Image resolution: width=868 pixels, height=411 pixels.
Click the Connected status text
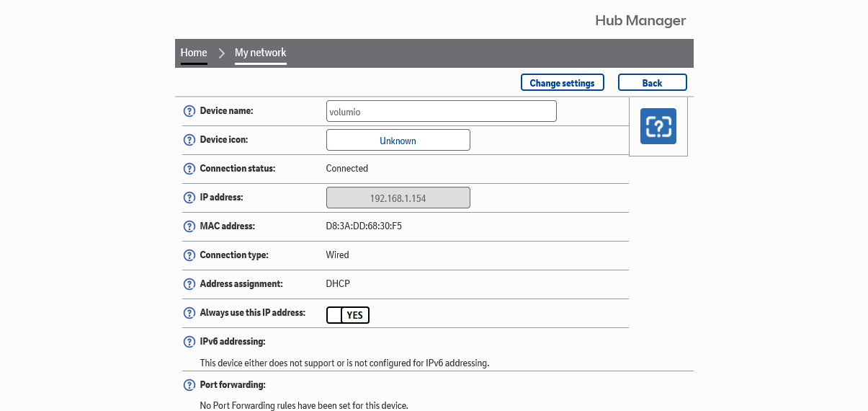347,168
